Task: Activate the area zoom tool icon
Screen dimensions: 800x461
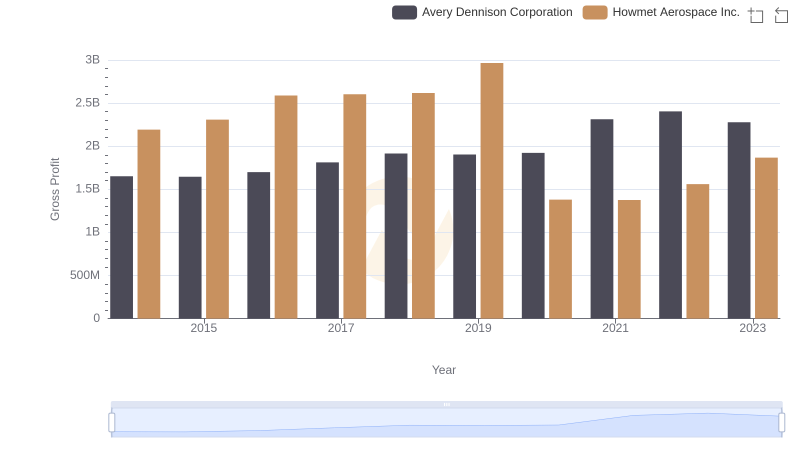Action: [756, 15]
